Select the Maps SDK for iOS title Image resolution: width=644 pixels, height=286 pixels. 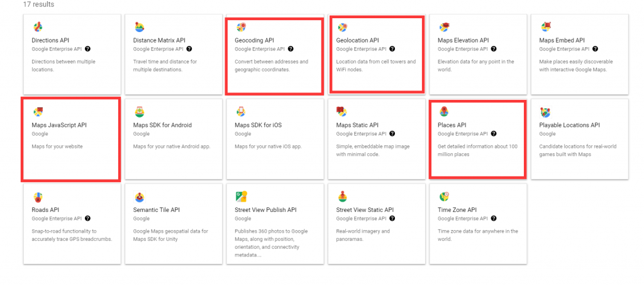coord(258,125)
